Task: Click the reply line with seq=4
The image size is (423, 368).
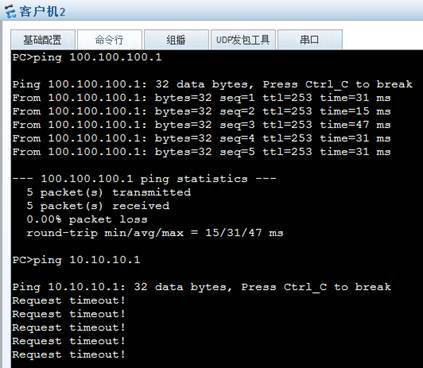Action: tap(201, 138)
